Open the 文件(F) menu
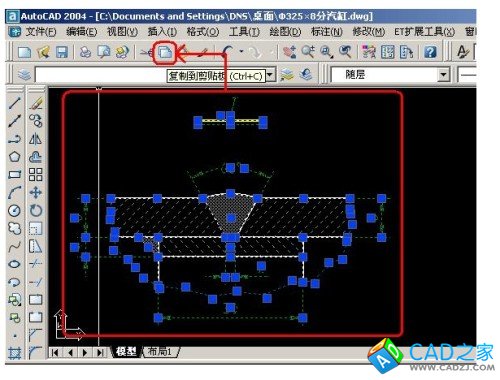 click(x=41, y=32)
